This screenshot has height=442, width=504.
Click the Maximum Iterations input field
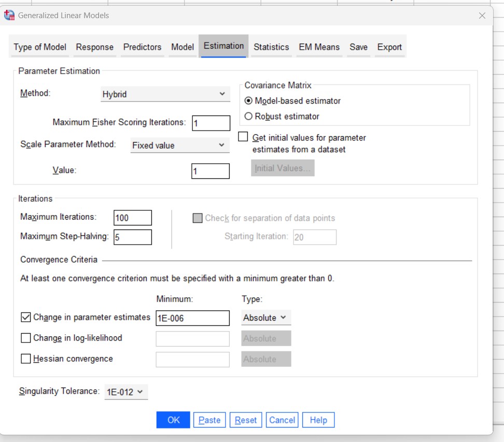132,218
